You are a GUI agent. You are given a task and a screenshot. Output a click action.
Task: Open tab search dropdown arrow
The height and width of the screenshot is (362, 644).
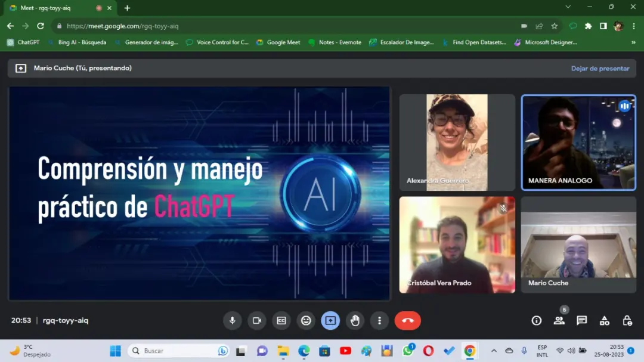coord(568,7)
